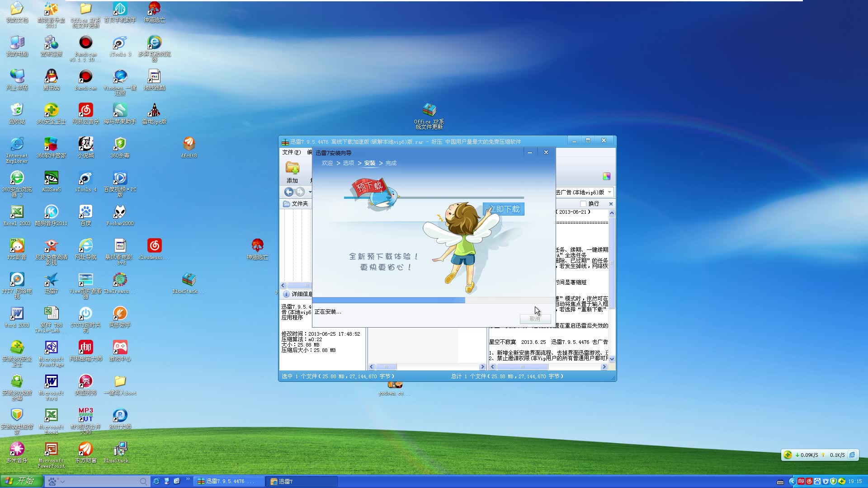Open 腾讯QQ desktop icon
Screen dimensions: 868x488
[x=51, y=80]
